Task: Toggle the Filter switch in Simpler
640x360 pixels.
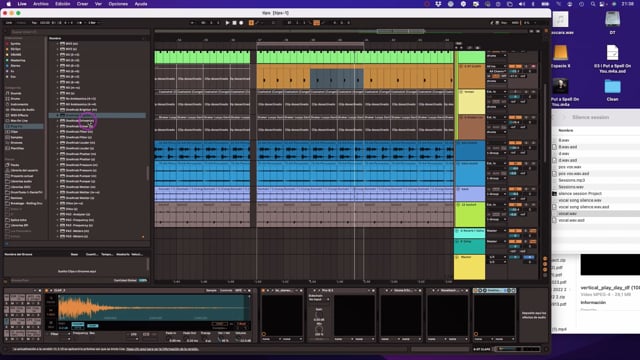Action: pyautogui.click(x=54, y=334)
